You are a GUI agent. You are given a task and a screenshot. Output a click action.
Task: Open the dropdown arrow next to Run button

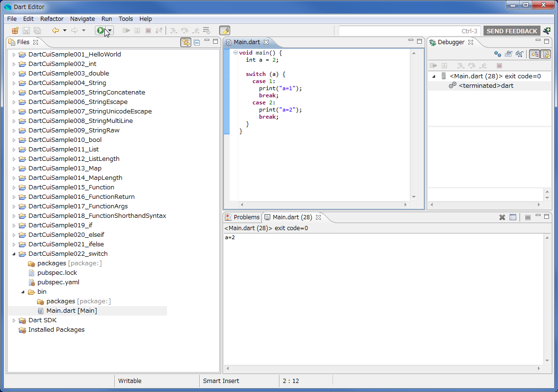point(110,31)
